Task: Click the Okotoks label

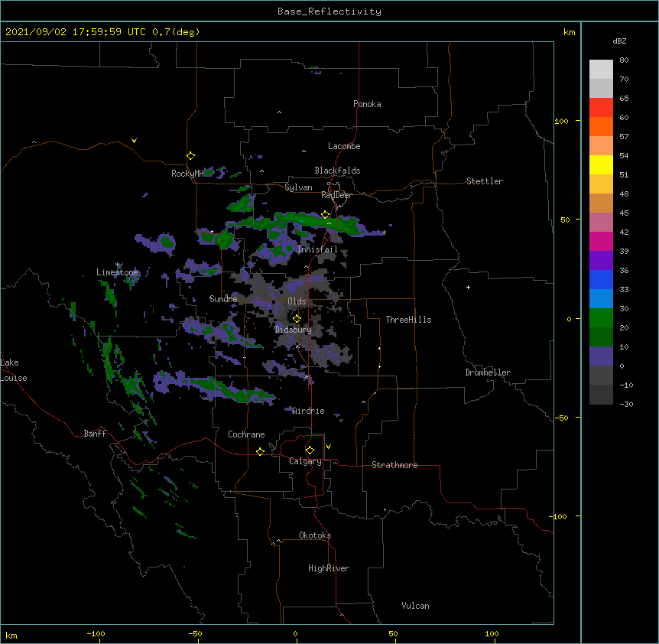Action: click(x=315, y=535)
